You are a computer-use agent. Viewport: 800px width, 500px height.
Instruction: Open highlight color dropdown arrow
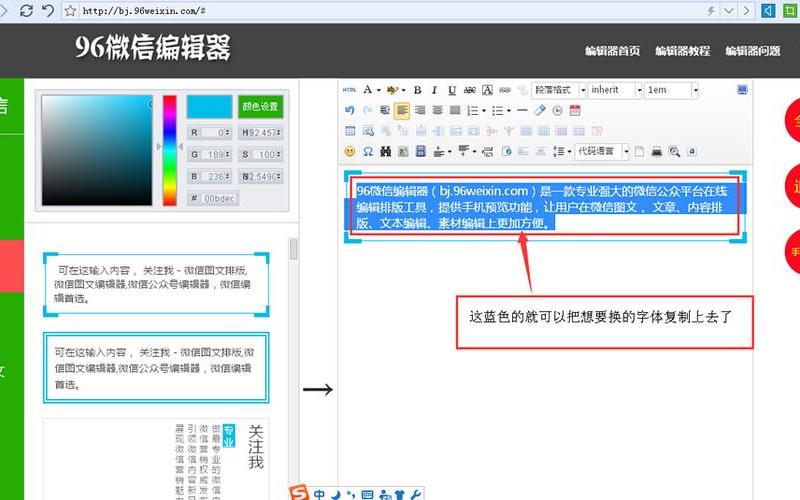pyautogui.click(x=404, y=90)
